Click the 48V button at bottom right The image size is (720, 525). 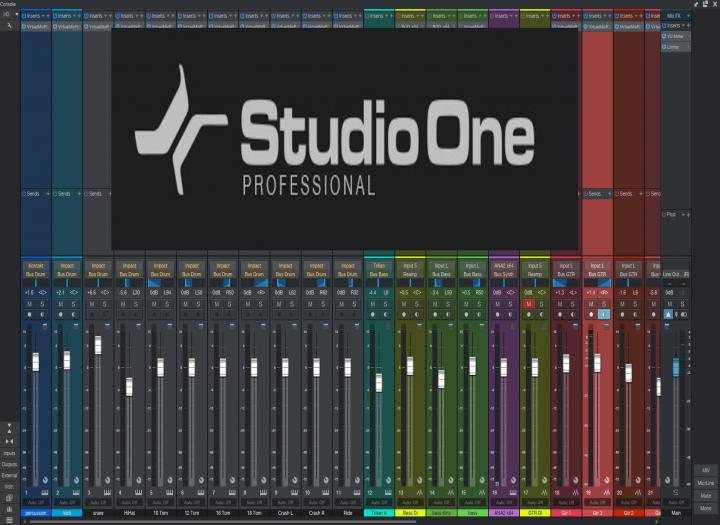pos(706,470)
